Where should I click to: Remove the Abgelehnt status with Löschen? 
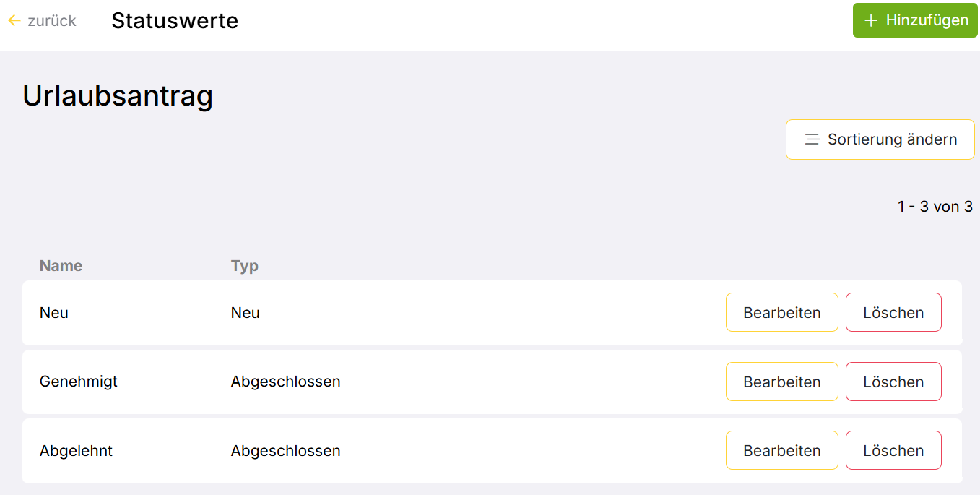click(x=893, y=451)
